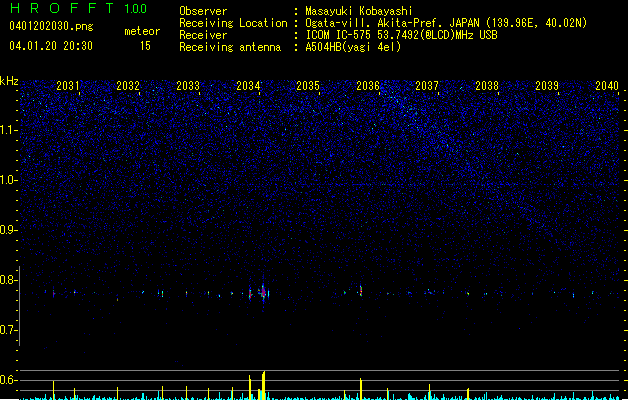Click antenna value A504HB(yagi 4el)

[x=353, y=47]
